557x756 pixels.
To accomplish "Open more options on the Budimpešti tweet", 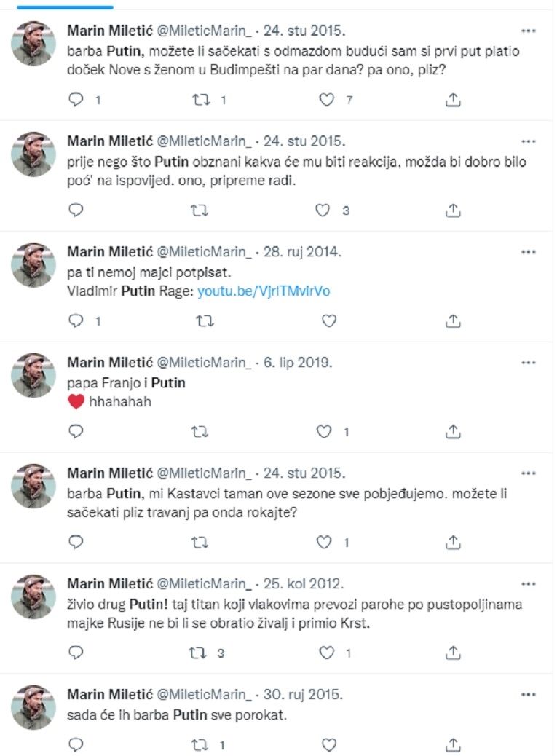I will tap(529, 31).
